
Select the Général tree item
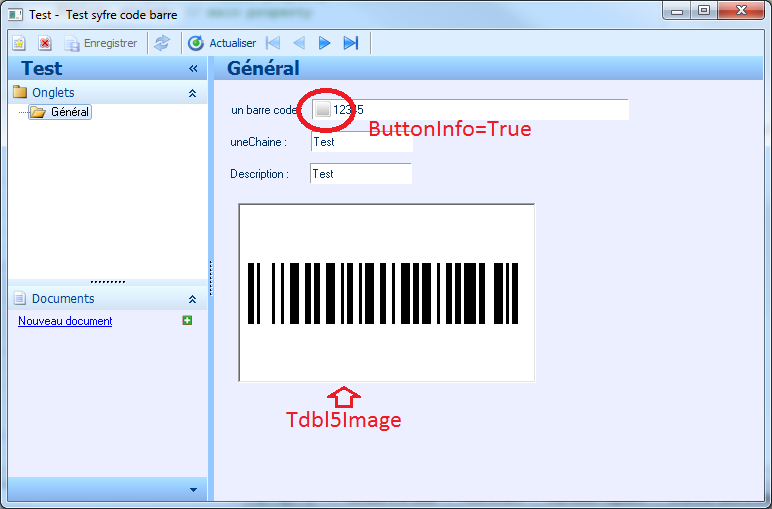(x=60, y=112)
